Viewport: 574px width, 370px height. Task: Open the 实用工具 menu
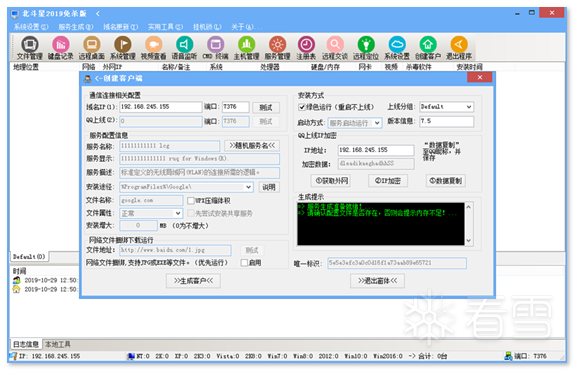[165, 27]
